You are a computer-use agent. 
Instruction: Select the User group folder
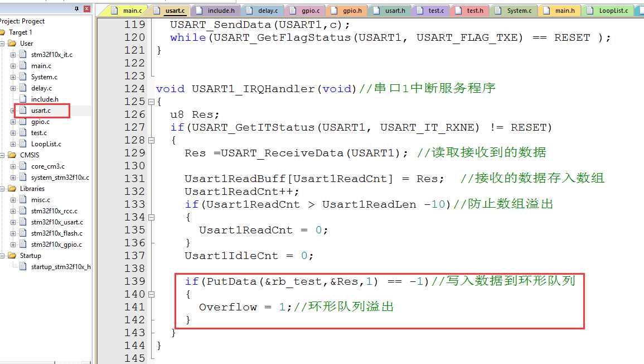coord(26,44)
